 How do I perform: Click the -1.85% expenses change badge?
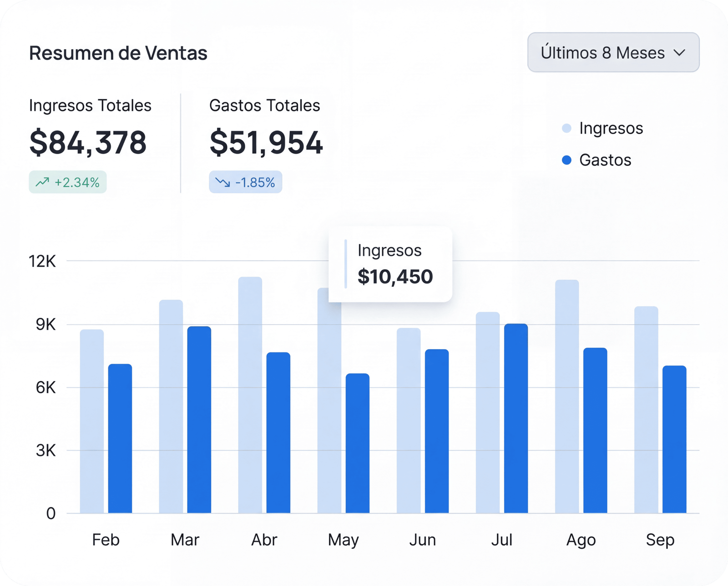[x=246, y=182]
